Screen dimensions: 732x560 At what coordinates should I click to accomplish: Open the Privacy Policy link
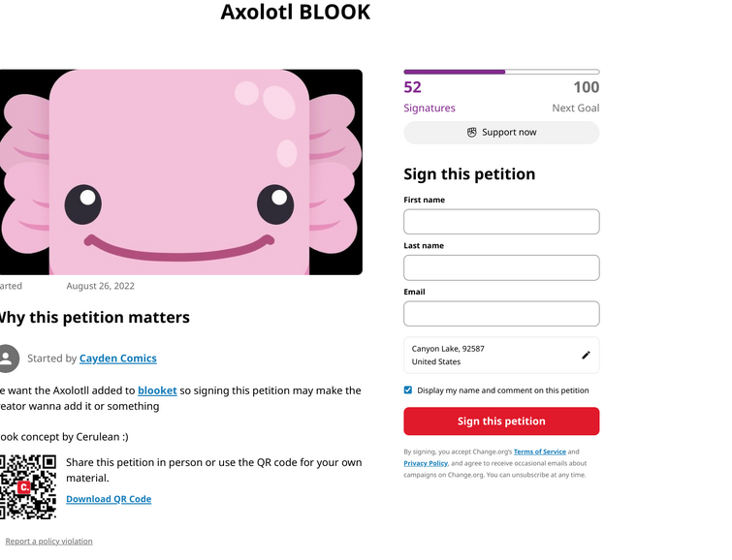[426, 463]
